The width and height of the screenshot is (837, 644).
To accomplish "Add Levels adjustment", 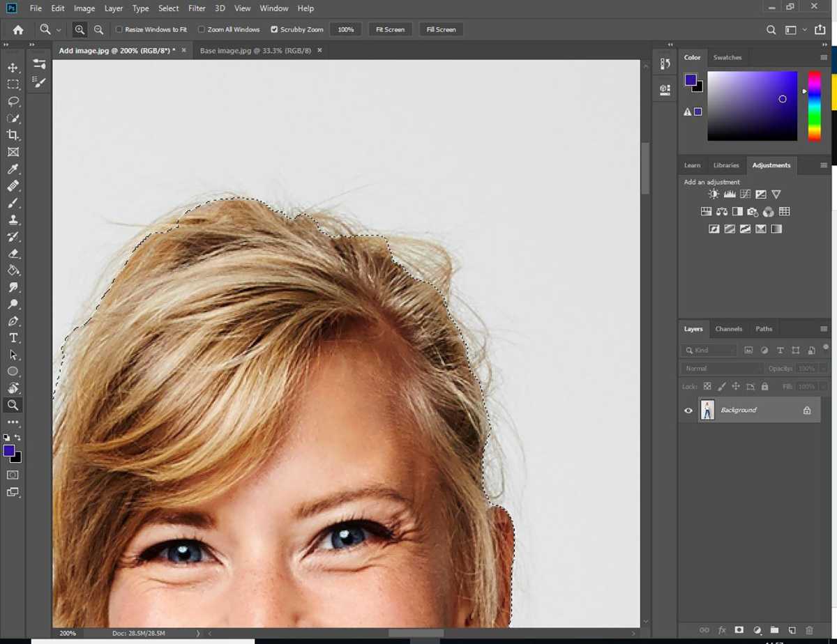I will [730, 194].
